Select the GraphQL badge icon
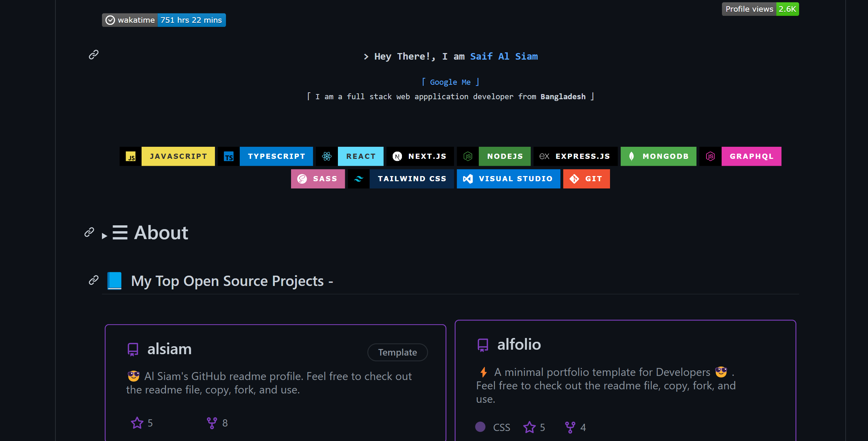868x441 pixels. tap(710, 156)
